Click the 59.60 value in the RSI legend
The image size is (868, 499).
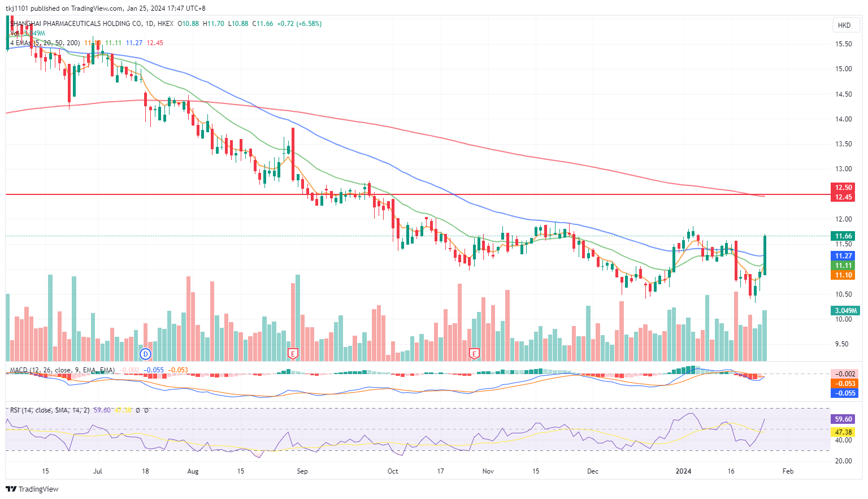[102, 410]
